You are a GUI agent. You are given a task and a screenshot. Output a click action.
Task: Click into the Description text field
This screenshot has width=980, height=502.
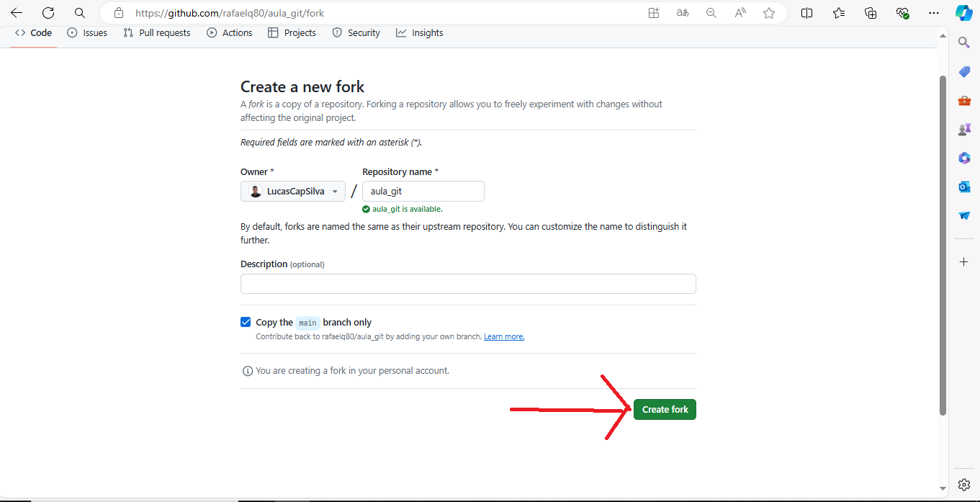pyautogui.click(x=468, y=284)
